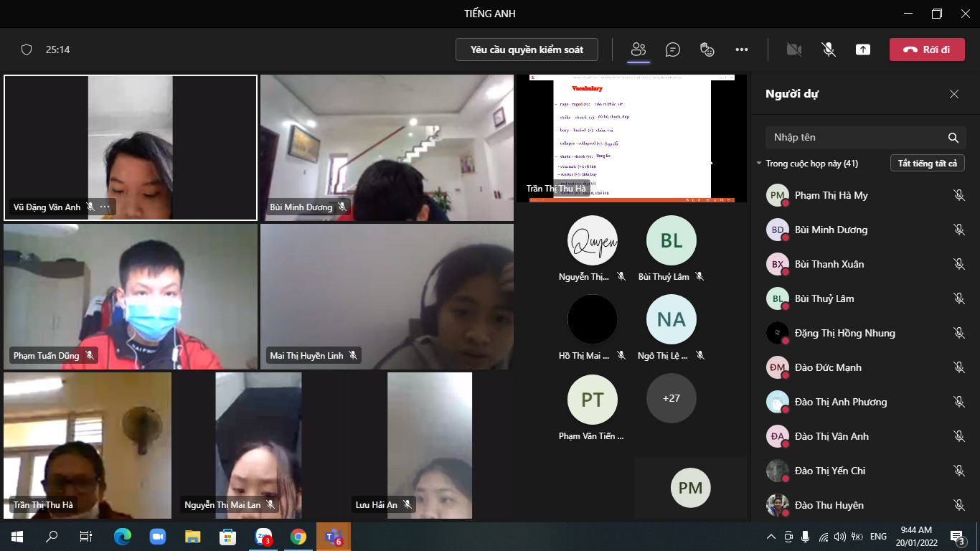The height and width of the screenshot is (551, 980).
Task: Open the shared Vocabulary slide thumbnail
Action: coord(631,138)
